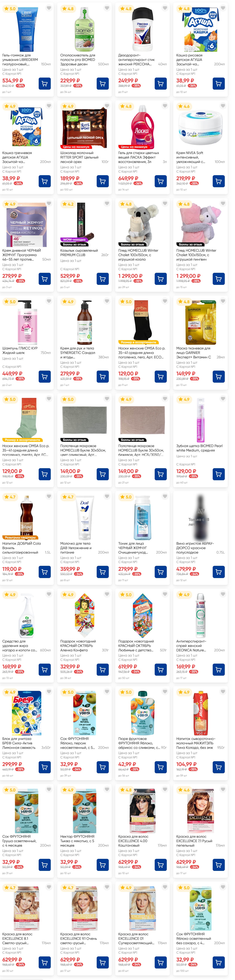The height and width of the screenshot is (980, 235).
Task: Add МАЖИТЭЛЬ Пина Колада drink to cart
Action: pos(218,767)
